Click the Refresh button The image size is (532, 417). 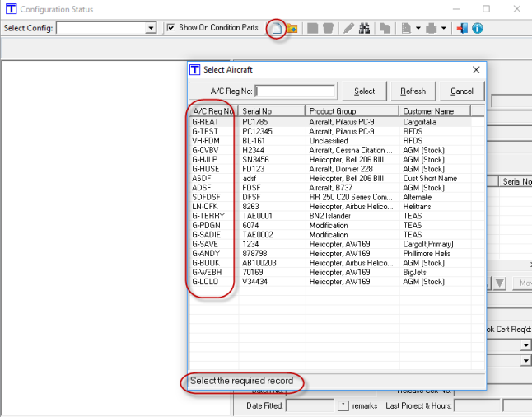coord(413,91)
